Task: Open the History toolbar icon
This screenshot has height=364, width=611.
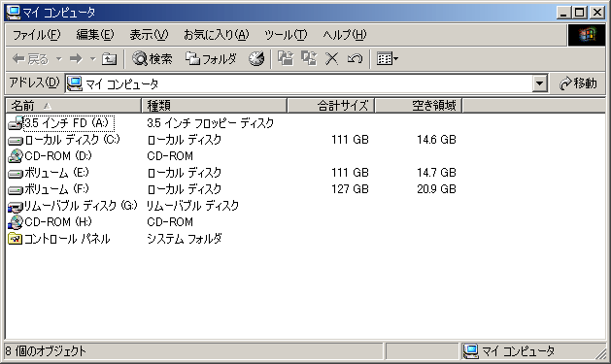Action: pos(256,59)
